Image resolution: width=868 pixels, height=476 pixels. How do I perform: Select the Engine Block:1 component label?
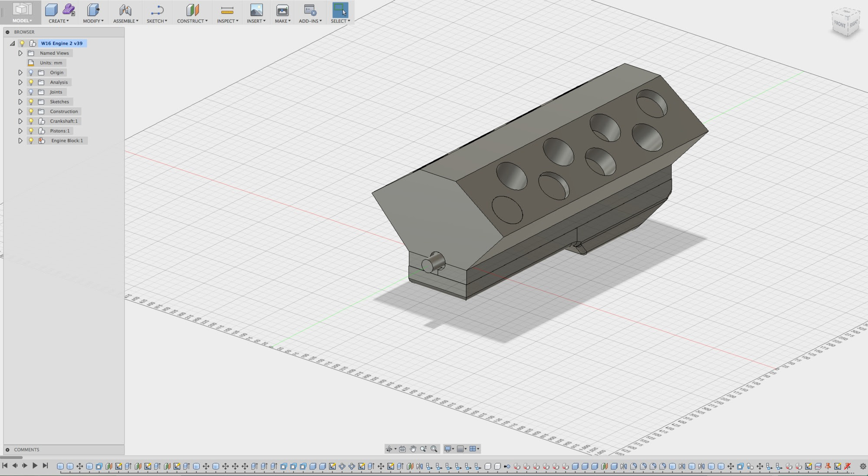(67, 141)
